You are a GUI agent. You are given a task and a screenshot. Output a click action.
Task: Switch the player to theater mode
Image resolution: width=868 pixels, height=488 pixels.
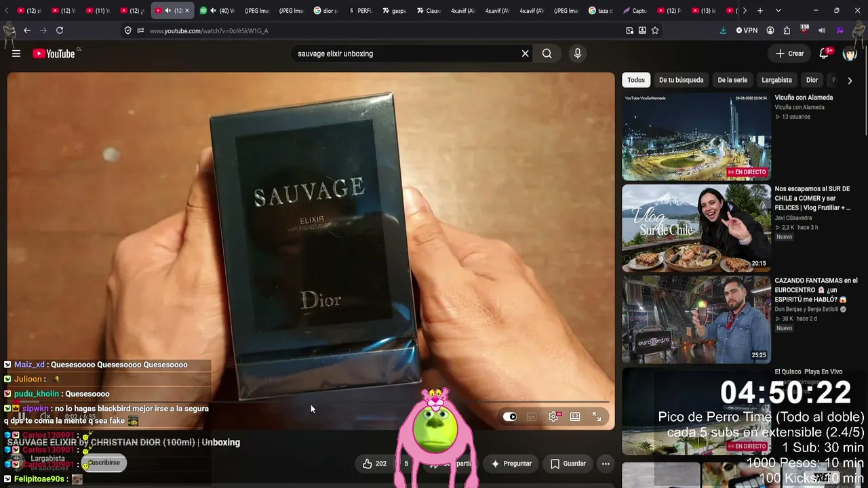575,417
